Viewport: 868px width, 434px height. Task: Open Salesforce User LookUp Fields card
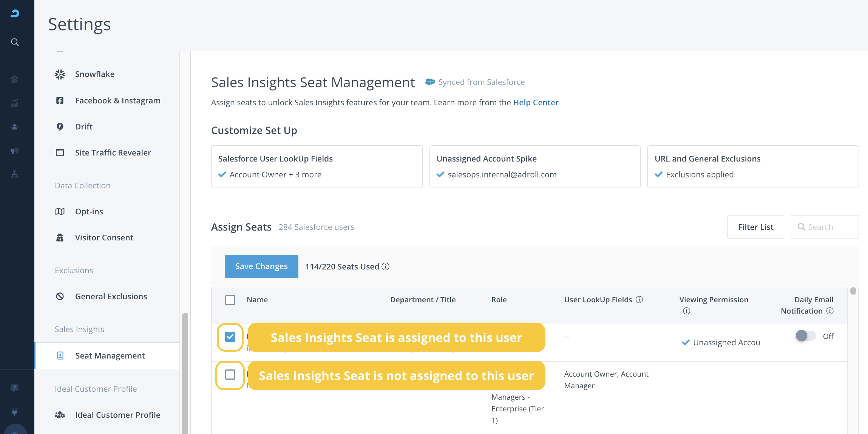(317, 166)
